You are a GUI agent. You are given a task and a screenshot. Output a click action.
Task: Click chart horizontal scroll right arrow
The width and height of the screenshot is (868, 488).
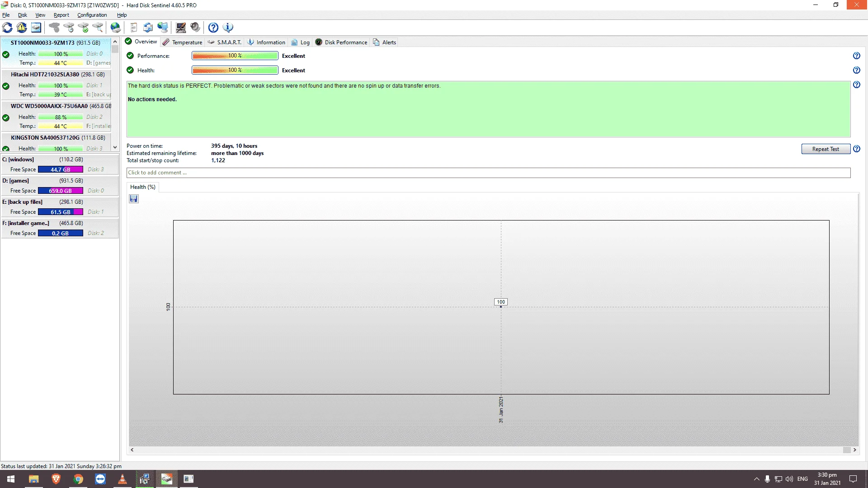click(854, 450)
